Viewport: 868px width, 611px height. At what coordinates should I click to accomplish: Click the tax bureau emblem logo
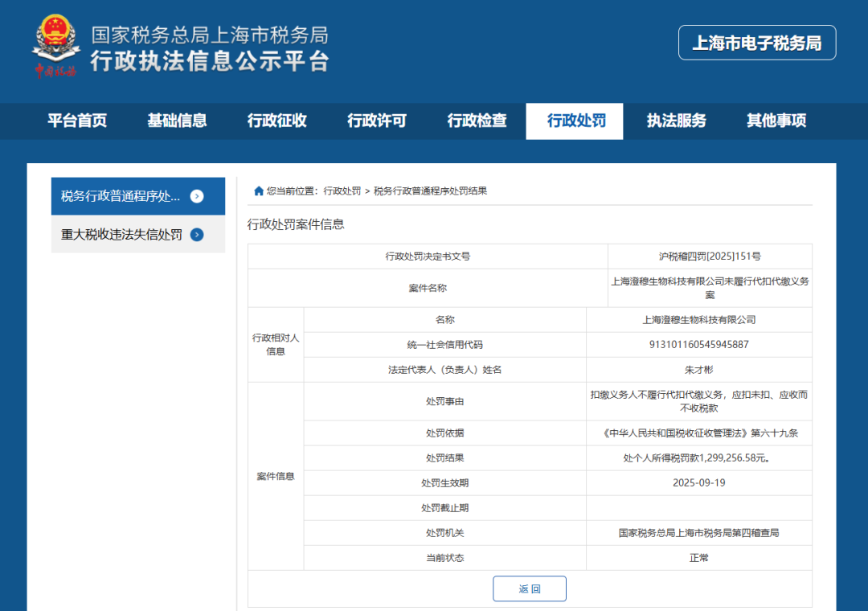click(x=55, y=45)
